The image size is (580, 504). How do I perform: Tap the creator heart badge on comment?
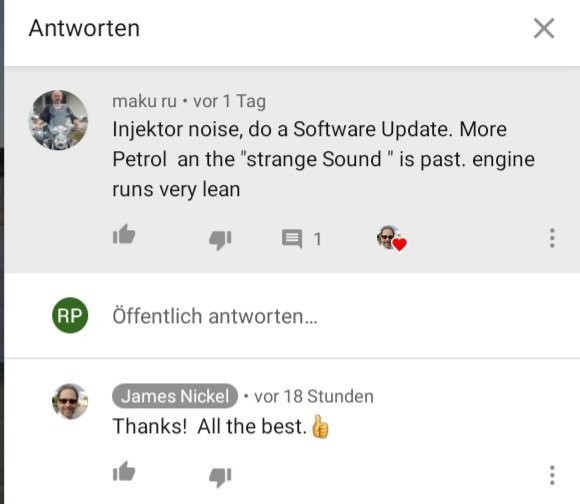391,238
